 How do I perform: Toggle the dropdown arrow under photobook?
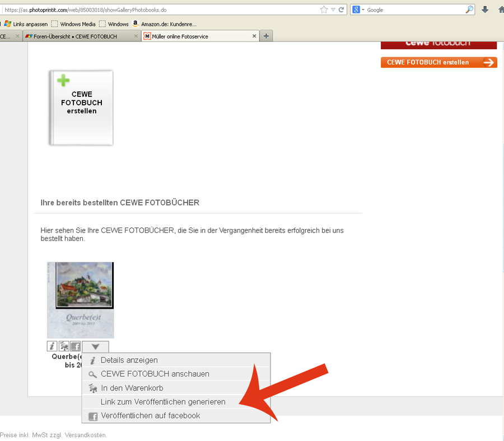tap(95, 347)
